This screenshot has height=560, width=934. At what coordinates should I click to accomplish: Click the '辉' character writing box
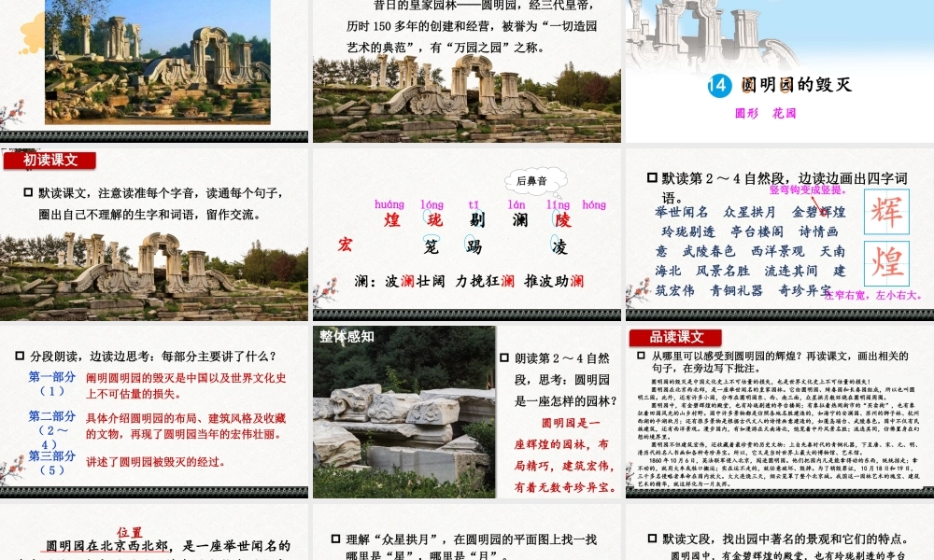point(887,212)
